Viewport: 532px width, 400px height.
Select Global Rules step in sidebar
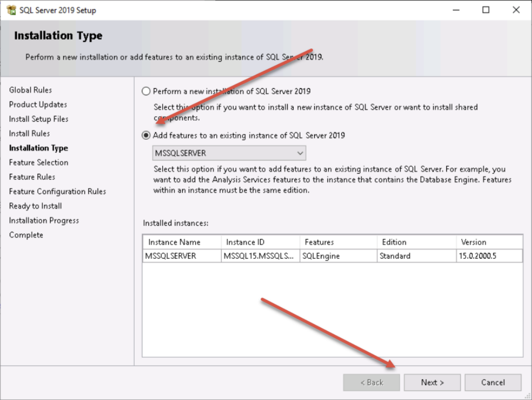[31, 90]
